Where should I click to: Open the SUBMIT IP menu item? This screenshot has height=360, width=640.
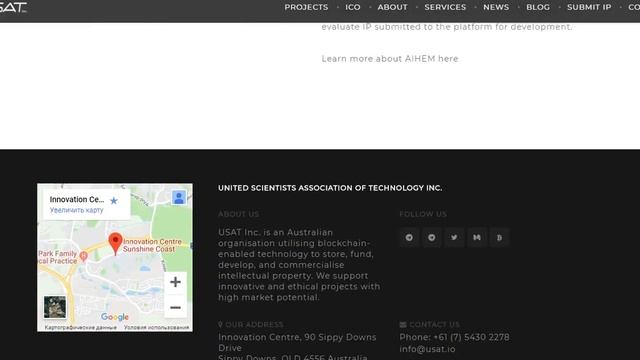(589, 7)
